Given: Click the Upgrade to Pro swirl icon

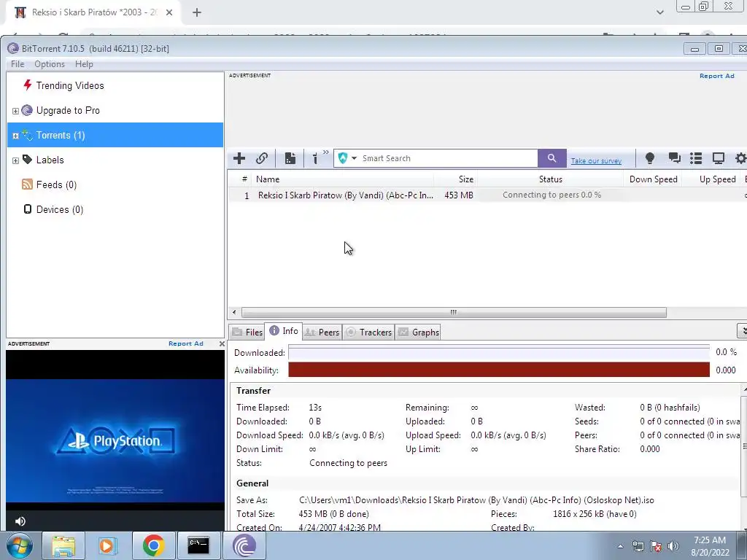Looking at the screenshot, I should point(27,111).
